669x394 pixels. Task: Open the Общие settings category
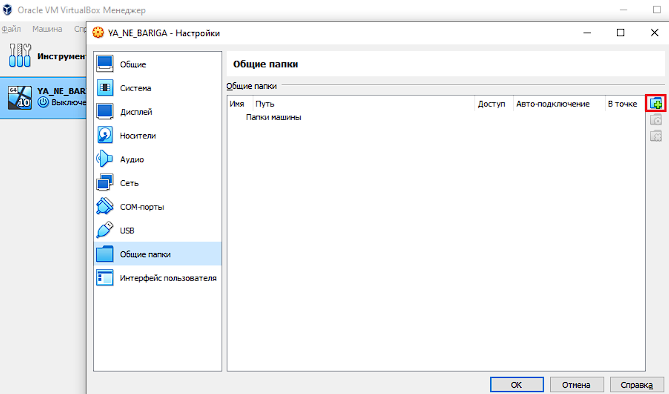click(x=157, y=64)
